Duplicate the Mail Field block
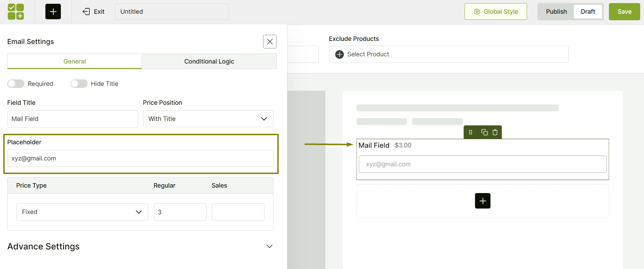644x269 pixels. pyautogui.click(x=484, y=132)
